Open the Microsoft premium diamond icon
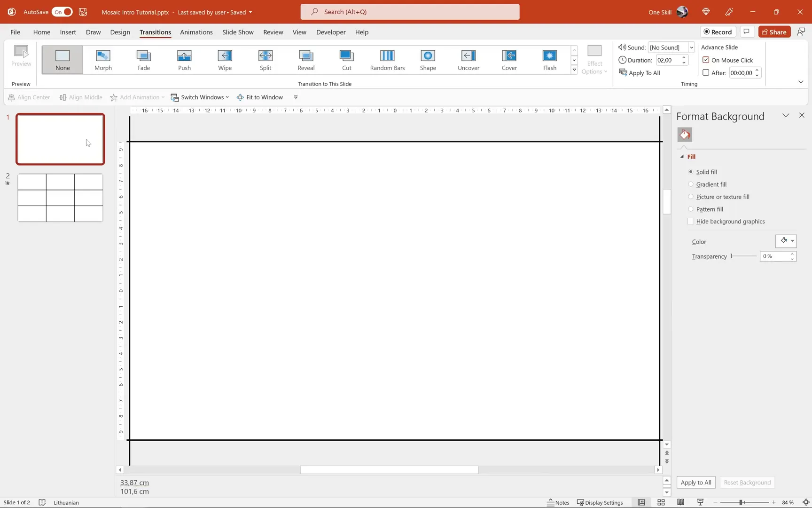 coord(706,12)
